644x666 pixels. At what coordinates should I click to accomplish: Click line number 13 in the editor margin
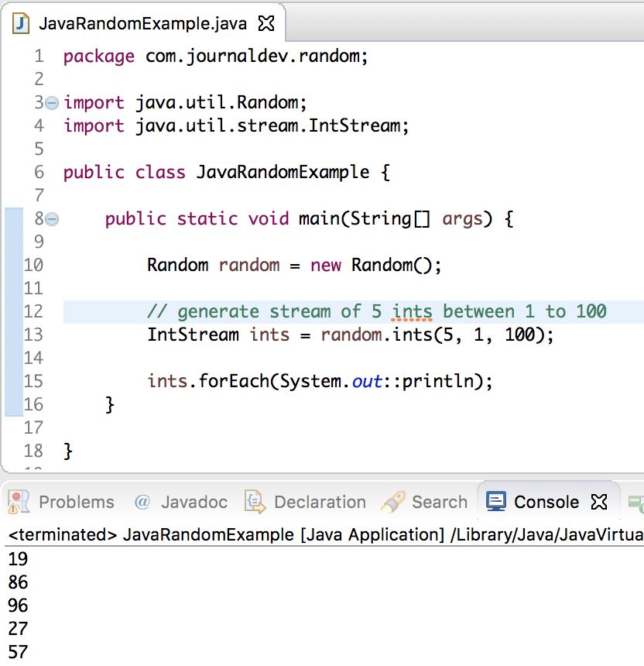[x=37, y=335]
